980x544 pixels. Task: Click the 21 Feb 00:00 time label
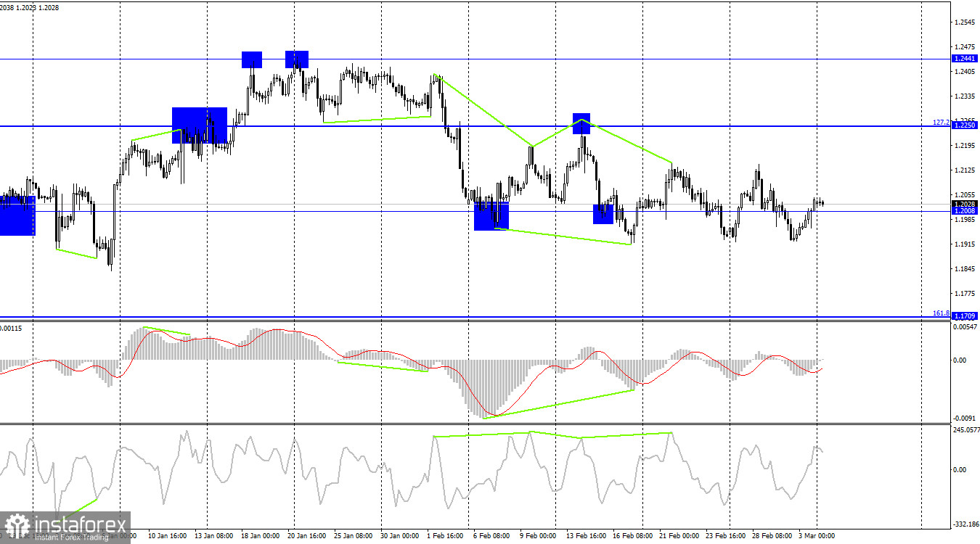pos(678,536)
